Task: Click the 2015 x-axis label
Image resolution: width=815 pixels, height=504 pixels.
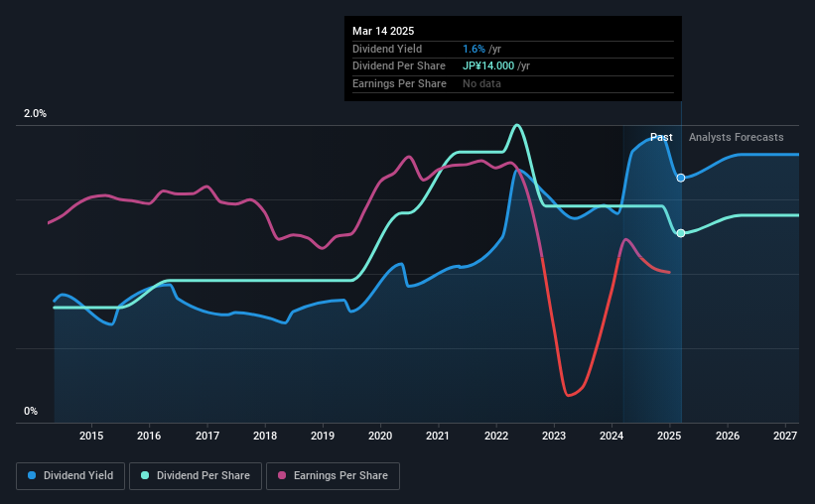Action: point(91,436)
